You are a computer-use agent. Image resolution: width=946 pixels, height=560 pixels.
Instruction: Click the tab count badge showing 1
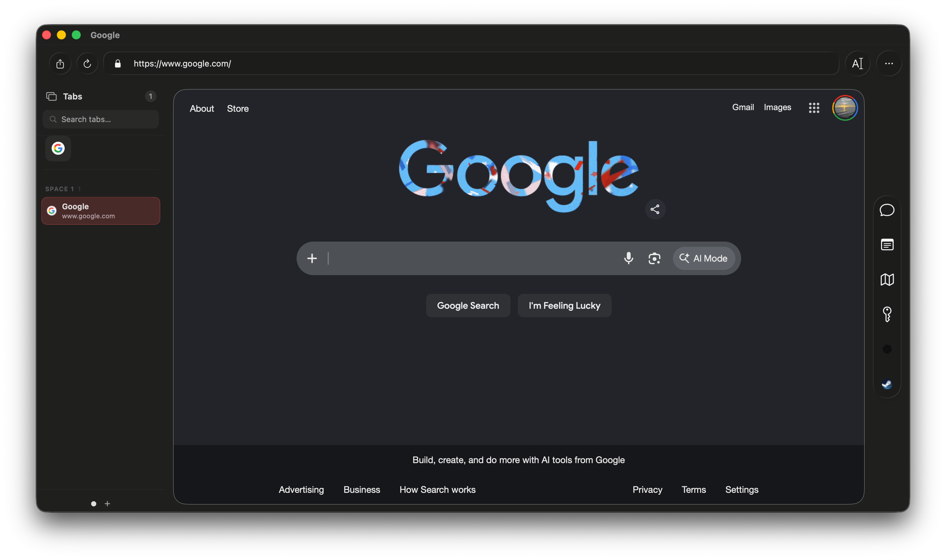click(150, 96)
